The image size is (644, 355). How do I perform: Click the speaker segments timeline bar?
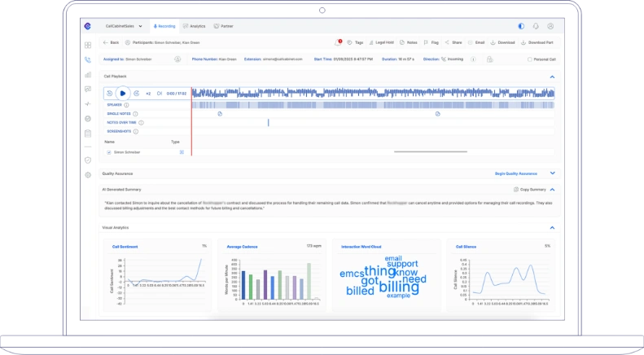373,105
